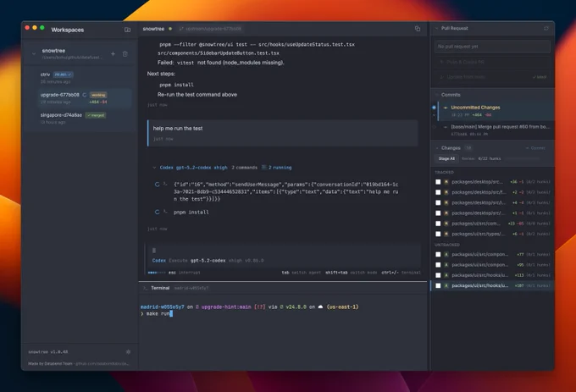Image resolution: width=576 pixels, height=392 pixels.
Task: Click the Commit button in Changes header
Action: [x=535, y=148]
